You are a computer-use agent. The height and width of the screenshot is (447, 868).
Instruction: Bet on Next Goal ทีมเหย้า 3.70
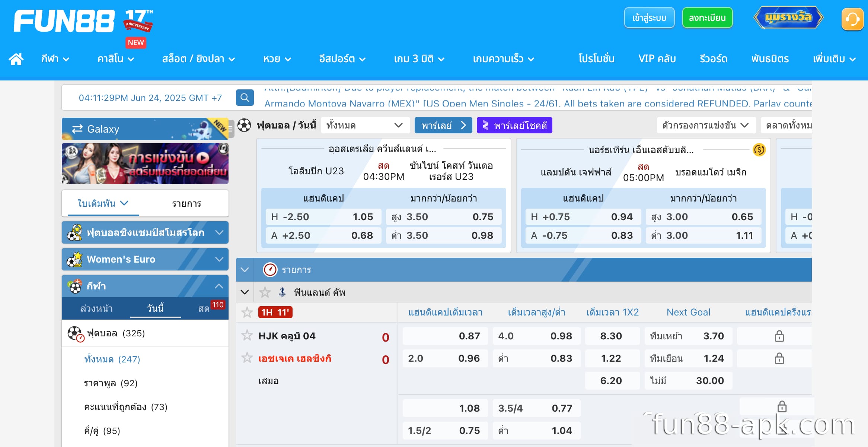(x=688, y=336)
